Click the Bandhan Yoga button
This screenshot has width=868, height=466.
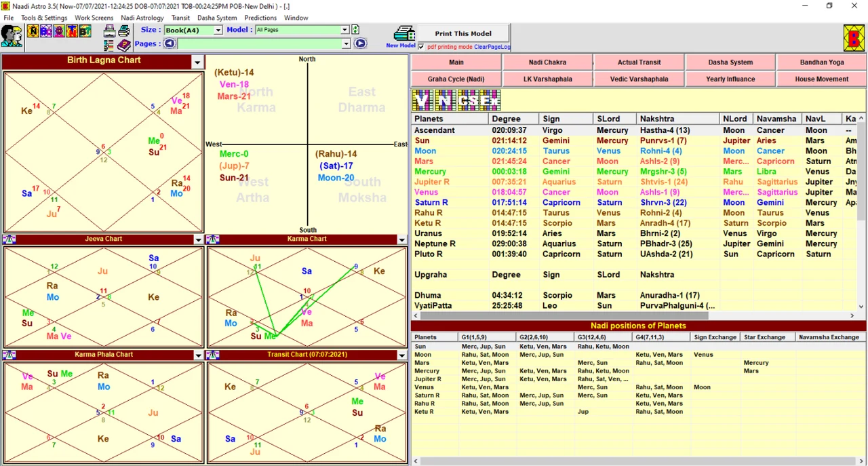pos(822,62)
